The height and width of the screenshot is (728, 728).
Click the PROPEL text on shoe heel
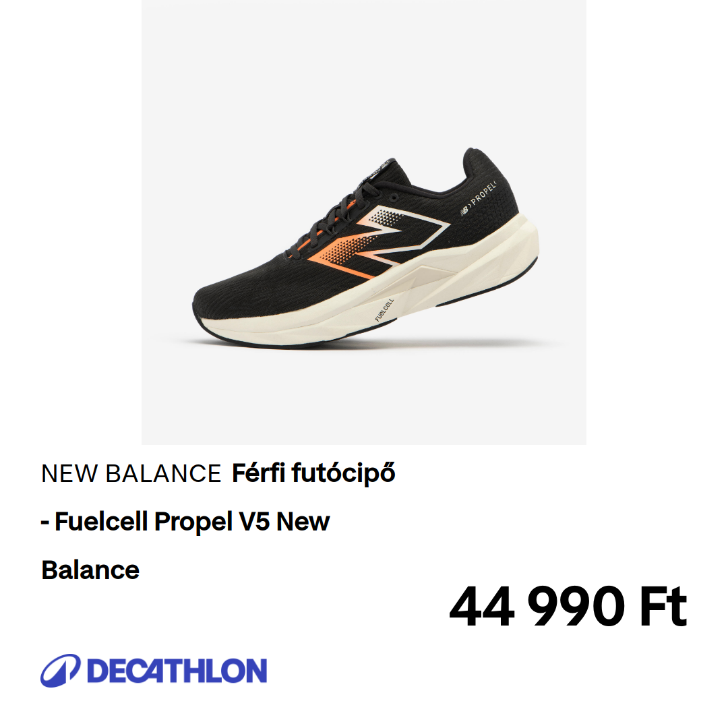[x=483, y=193]
